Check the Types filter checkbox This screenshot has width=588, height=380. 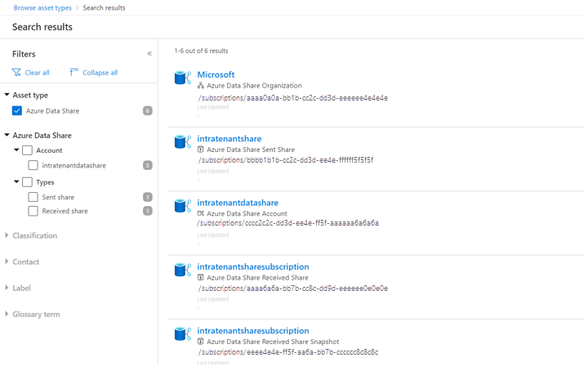tap(28, 182)
